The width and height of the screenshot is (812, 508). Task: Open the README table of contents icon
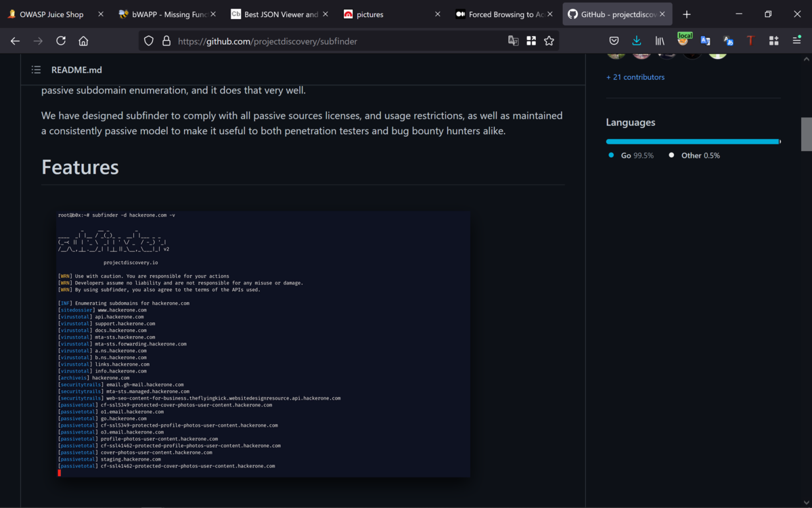[x=37, y=70]
